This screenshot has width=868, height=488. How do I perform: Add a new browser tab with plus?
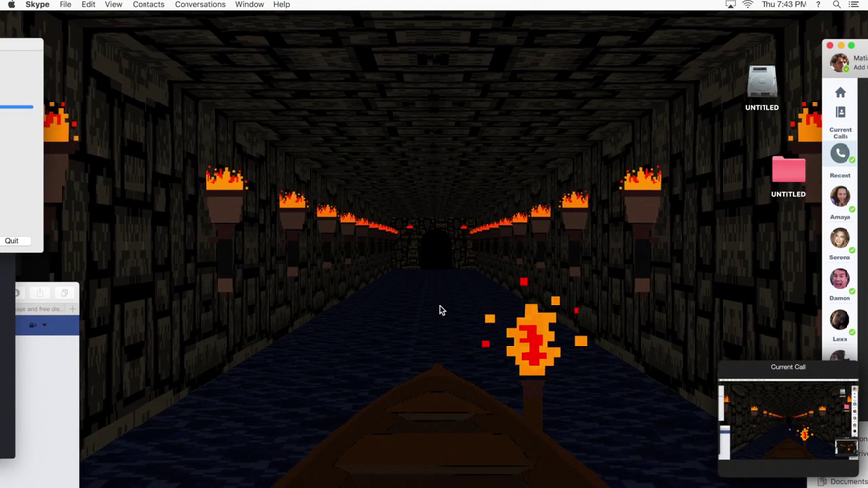72,309
